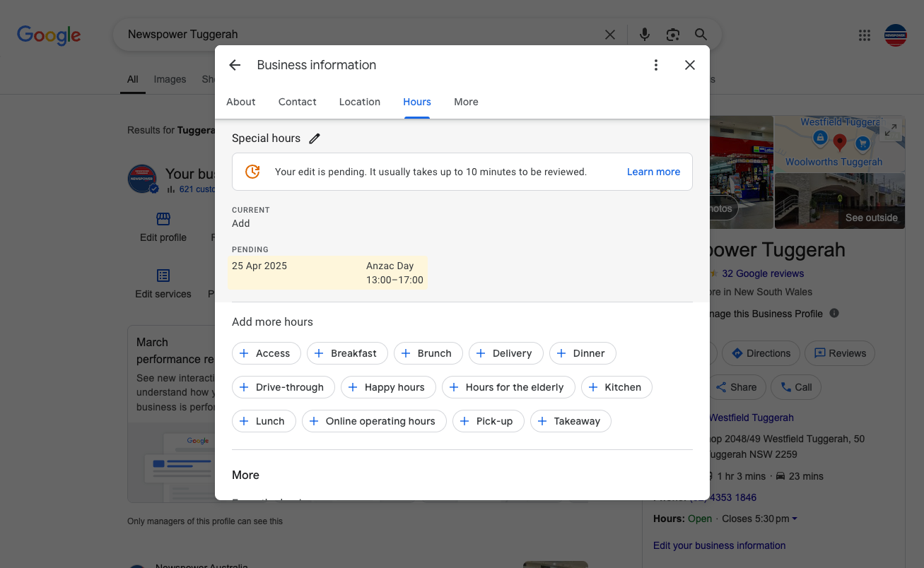The height and width of the screenshot is (568, 924).
Task: Close the Business information dialog
Action: pyautogui.click(x=690, y=65)
